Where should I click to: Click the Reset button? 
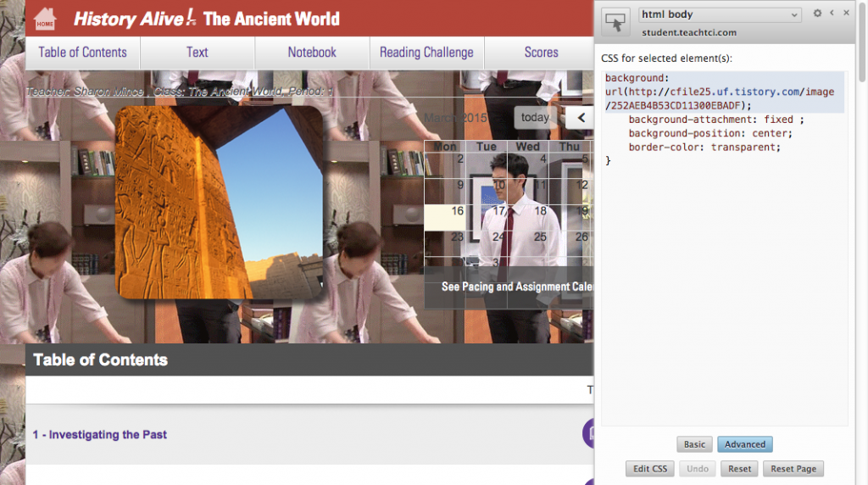(x=739, y=468)
